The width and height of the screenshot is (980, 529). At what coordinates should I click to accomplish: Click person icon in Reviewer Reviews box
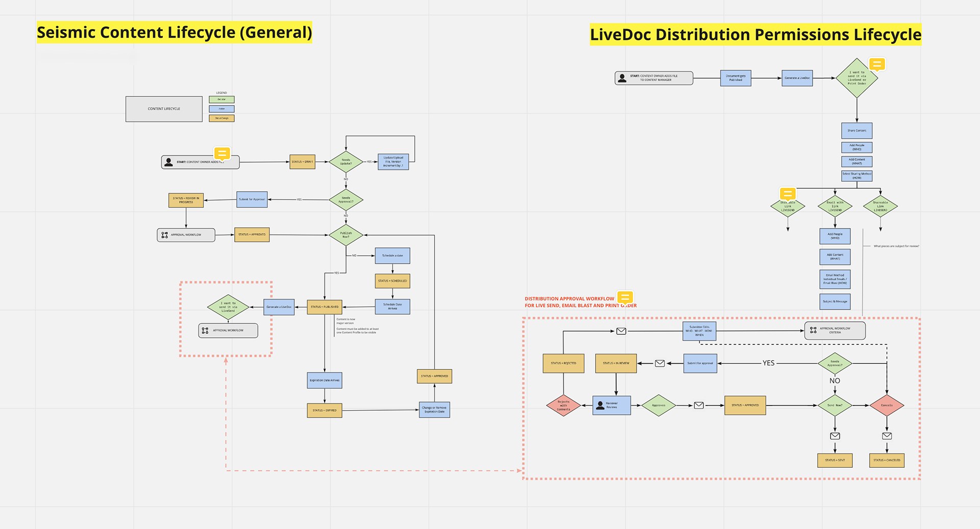click(x=600, y=406)
